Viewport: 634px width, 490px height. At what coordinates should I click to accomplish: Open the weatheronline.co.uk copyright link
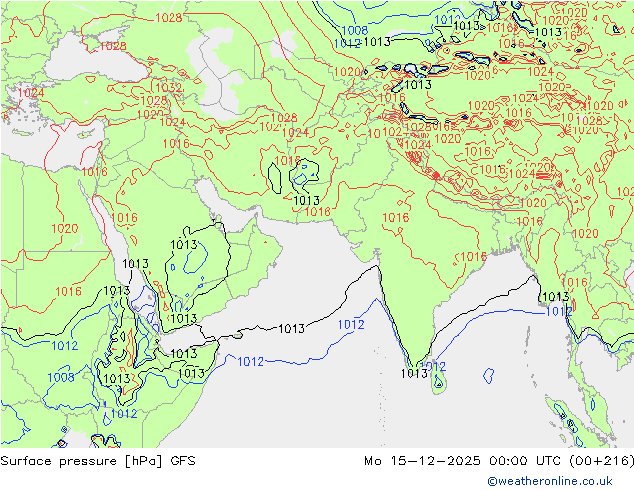click(x=550, y=481)
